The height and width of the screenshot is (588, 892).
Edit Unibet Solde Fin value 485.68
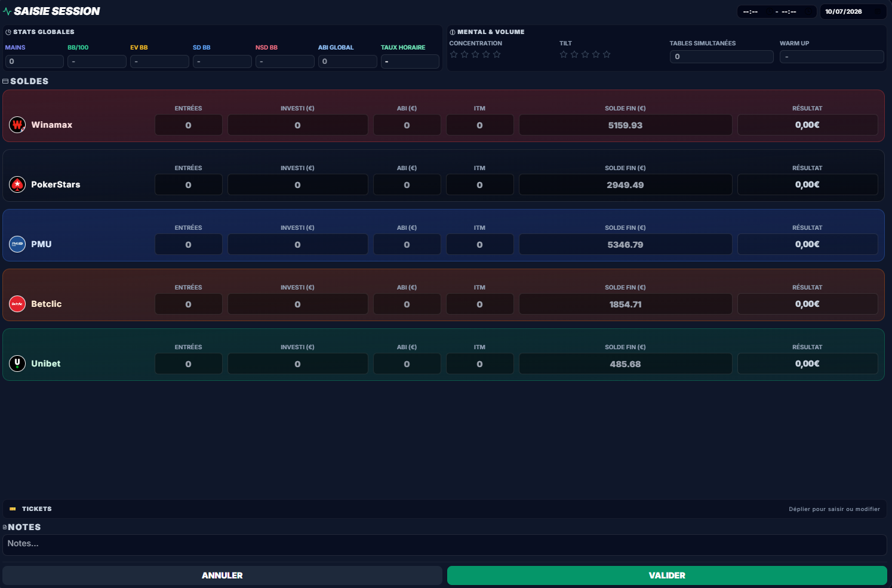(x=625, y=364)
